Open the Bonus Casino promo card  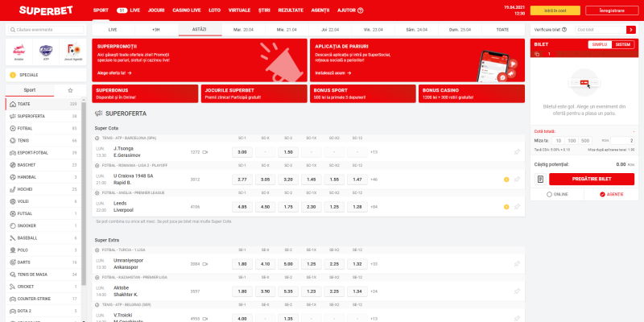point(472,93)
